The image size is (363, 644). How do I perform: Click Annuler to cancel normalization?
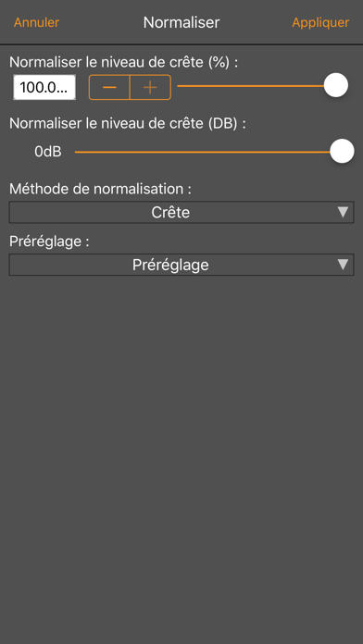(x=36, y=22)
